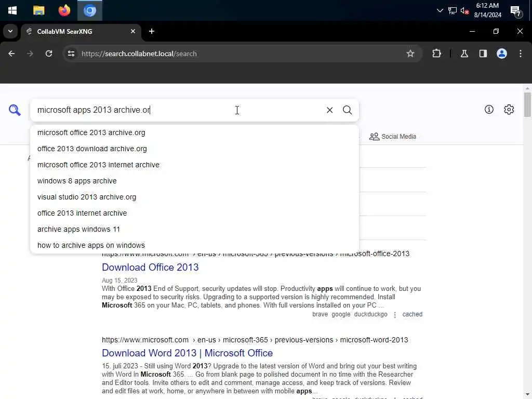Show hidden system tray icons
The image size is (532, 399).
pyautogui.click(x=440, y=10)
